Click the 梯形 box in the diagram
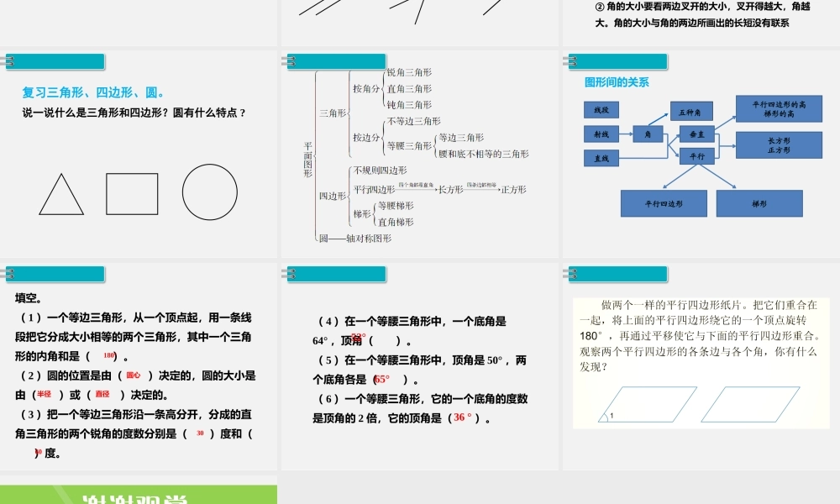 [x=759, y=202]
